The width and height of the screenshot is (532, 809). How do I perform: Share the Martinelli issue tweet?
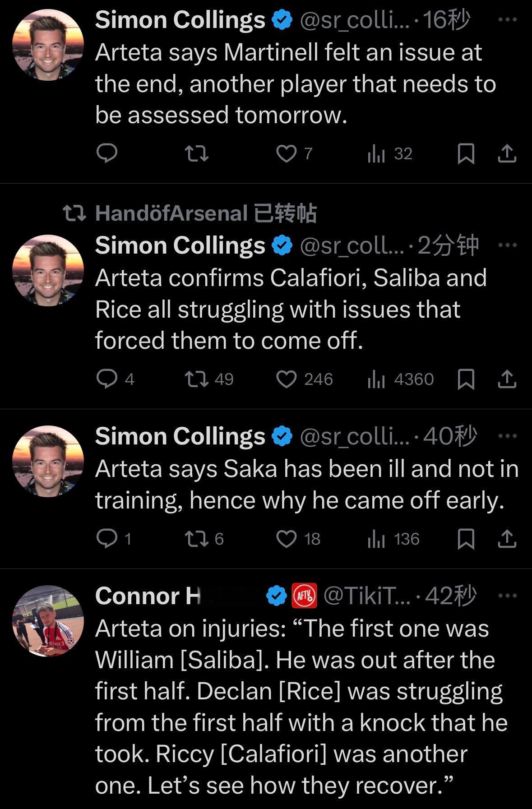507,153
